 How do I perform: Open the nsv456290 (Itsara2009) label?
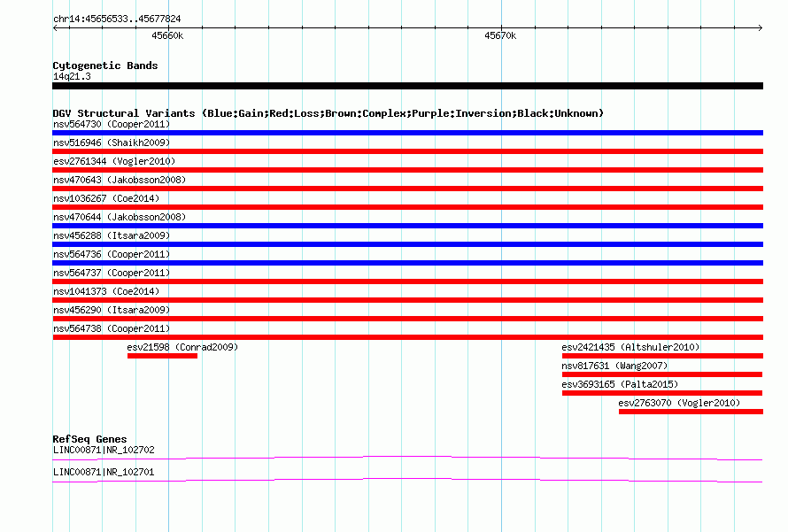(x=112, y=310)
